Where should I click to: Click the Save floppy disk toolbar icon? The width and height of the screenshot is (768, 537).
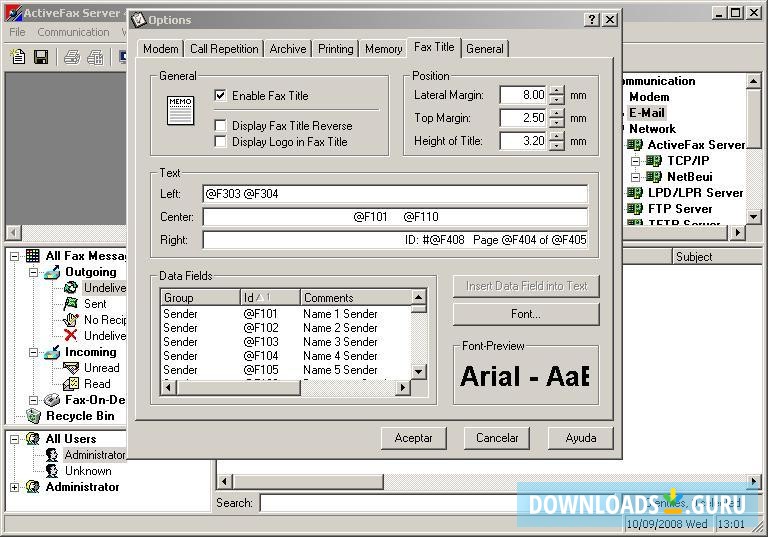(41, 57)
